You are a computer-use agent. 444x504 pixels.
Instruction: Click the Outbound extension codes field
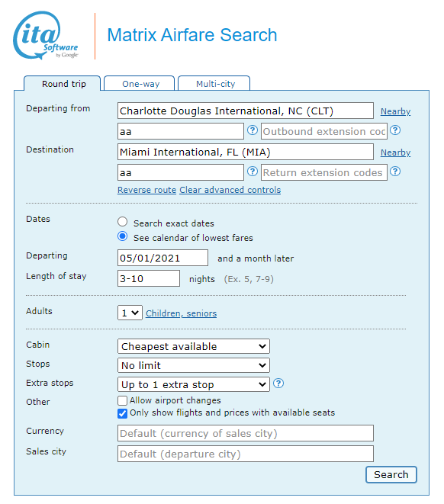click(323, 131)
